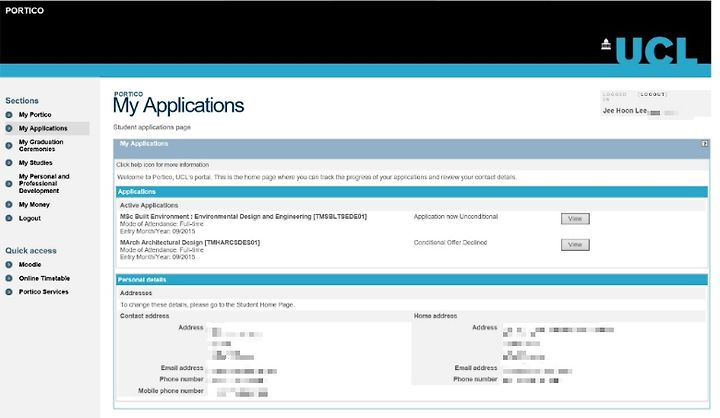Image resolution: width=720 pixels, height=418 pixels.
Task: Click 'Conditional Offer Declined' status text
Action: pyautogui.click(x=450, y=243)
